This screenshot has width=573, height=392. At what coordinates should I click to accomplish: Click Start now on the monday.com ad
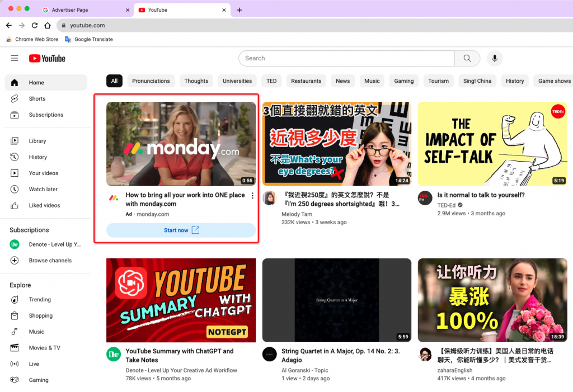pos(181,230)
